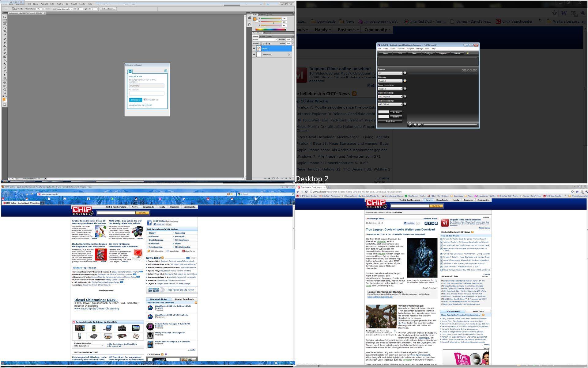Screen dimensions: 588x368
Task: Select the Move tool in Photoshop toolbox
Action: (4, 17)
